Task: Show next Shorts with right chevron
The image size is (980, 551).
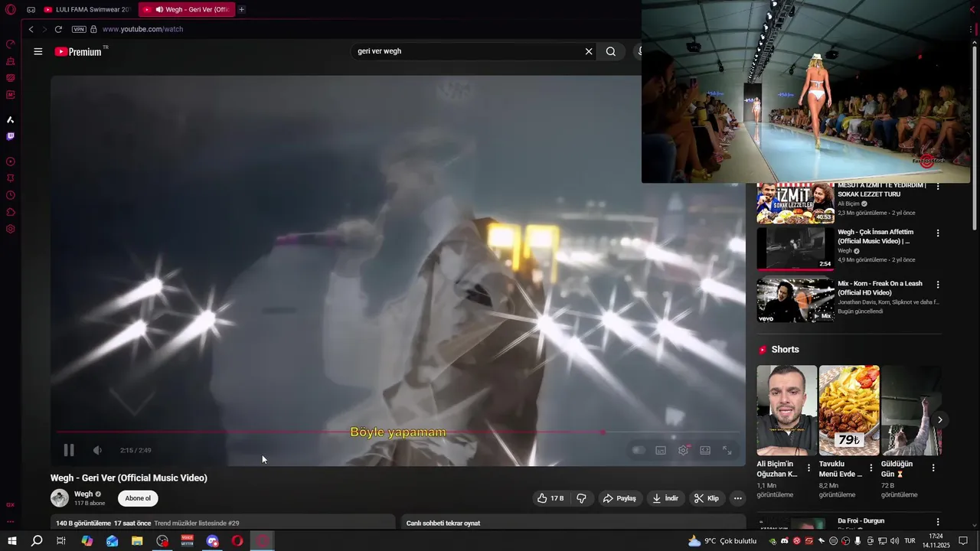Action: (939, 419)
